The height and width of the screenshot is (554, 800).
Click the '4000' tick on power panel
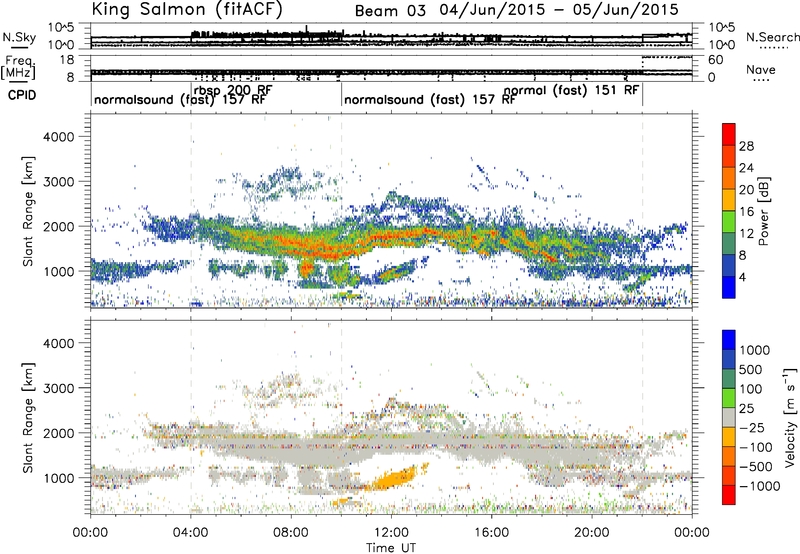click(58, 137)
